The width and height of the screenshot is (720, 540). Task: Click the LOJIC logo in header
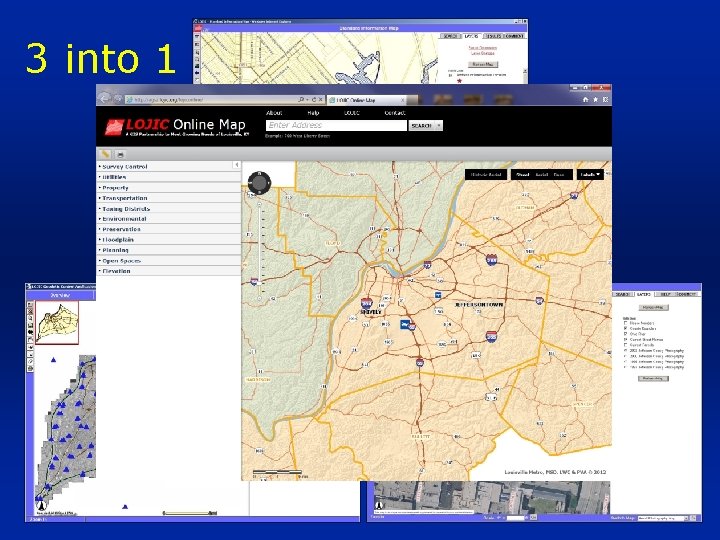pyautogui.click(x=114, y=127)
